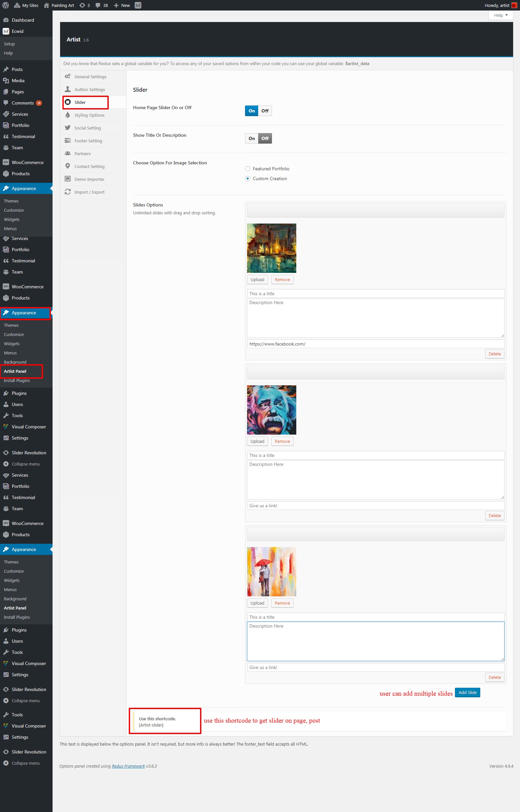Open Comments via its sidebar speech icon
The height and width of the screenshot is (812, 520).
(x=6, y=103)
